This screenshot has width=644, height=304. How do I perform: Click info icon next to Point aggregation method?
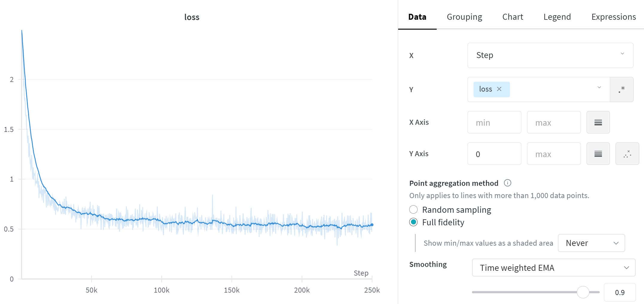(507, 183)
